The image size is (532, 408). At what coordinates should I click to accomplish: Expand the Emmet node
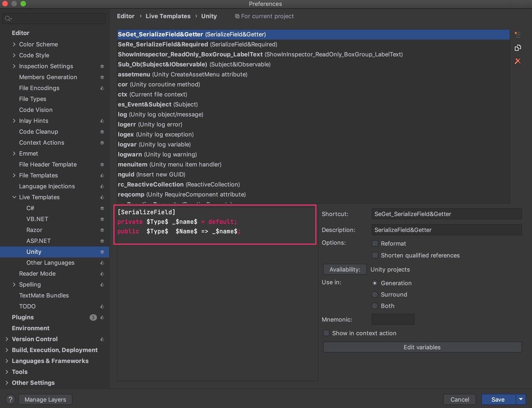tap(14, 154)
